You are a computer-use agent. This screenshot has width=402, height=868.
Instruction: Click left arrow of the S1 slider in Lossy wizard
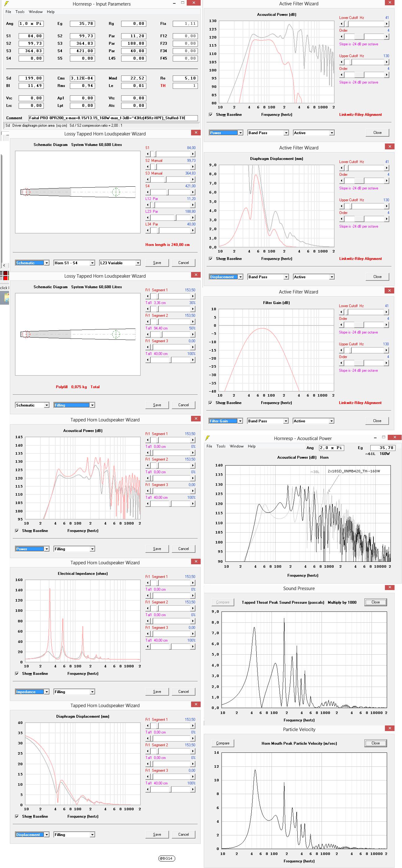pyautogui.click(x=148, y=154)
